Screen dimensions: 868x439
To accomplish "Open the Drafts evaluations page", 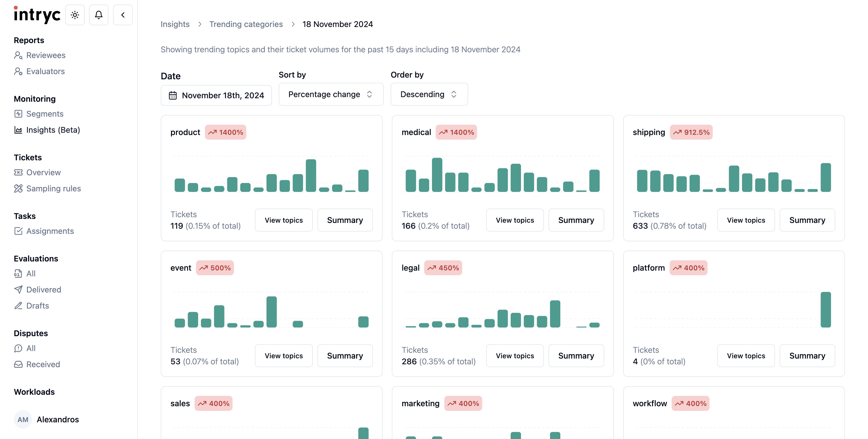I will (x=37, y=306).
